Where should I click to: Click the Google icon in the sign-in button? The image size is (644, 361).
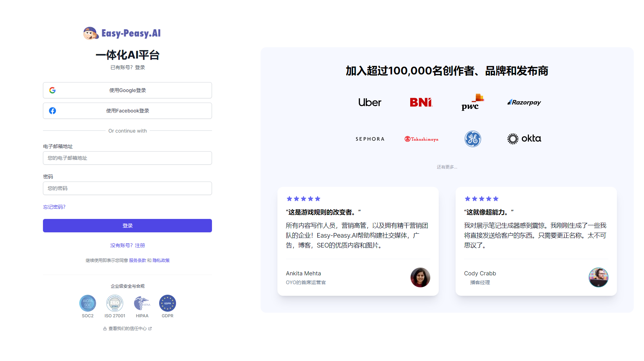(52, 90)
